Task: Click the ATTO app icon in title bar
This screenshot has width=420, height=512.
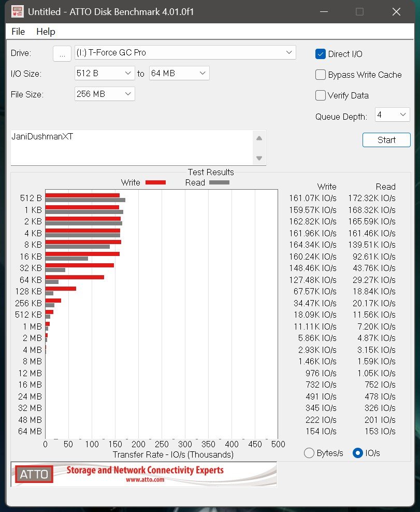Action: pyautogui.click(x=17, y=12)
